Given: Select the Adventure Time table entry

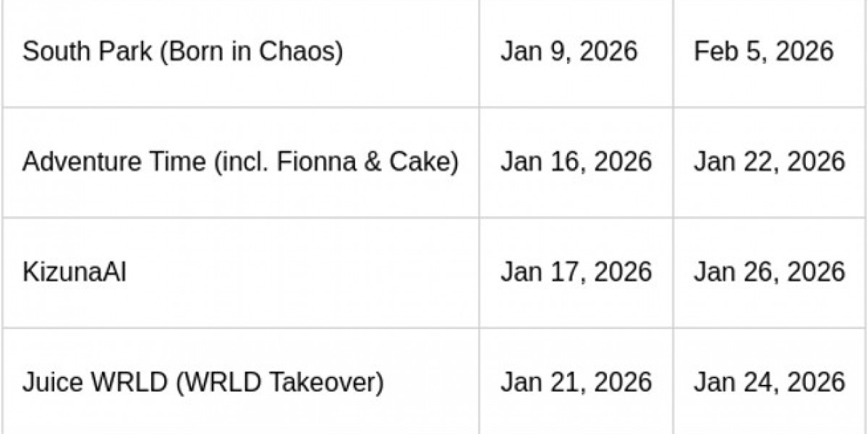Looking at the screenshot, I should coord(240,161).
